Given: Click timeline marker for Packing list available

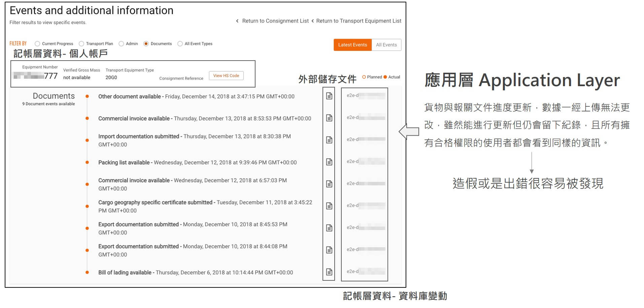Looking at the screenshot, I should click(87, 162).
